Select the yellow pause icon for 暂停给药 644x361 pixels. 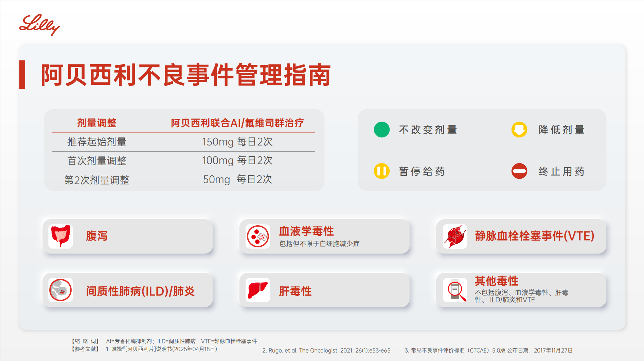coord(381,171)
